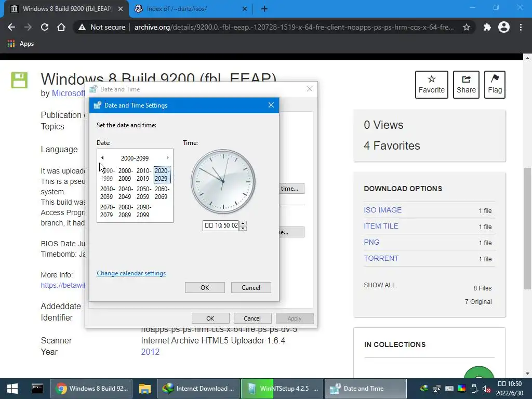Reload the archive.org page
This screenshot has height=399, width=532.
click(45, 27)
